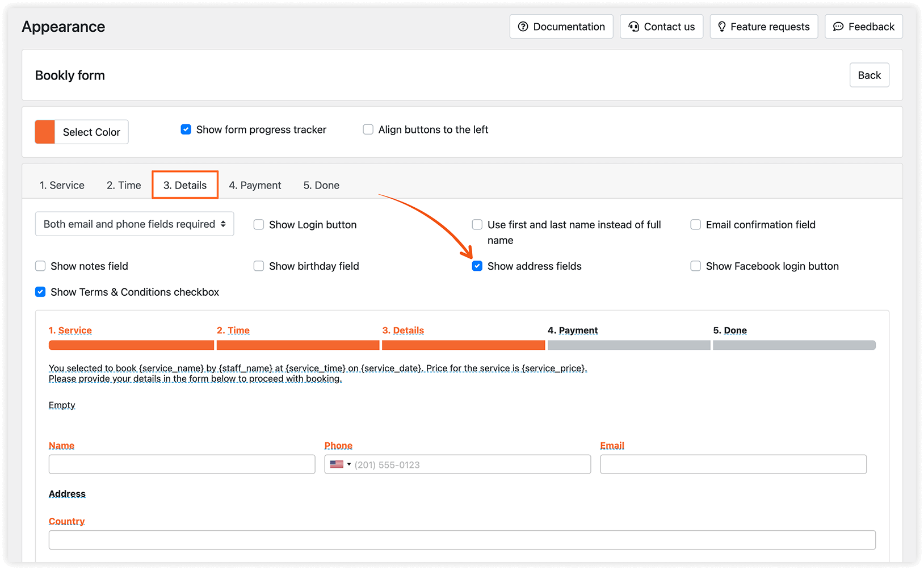Open the Feedback button
Screen dimensions: 924x570
click(863, 27)
